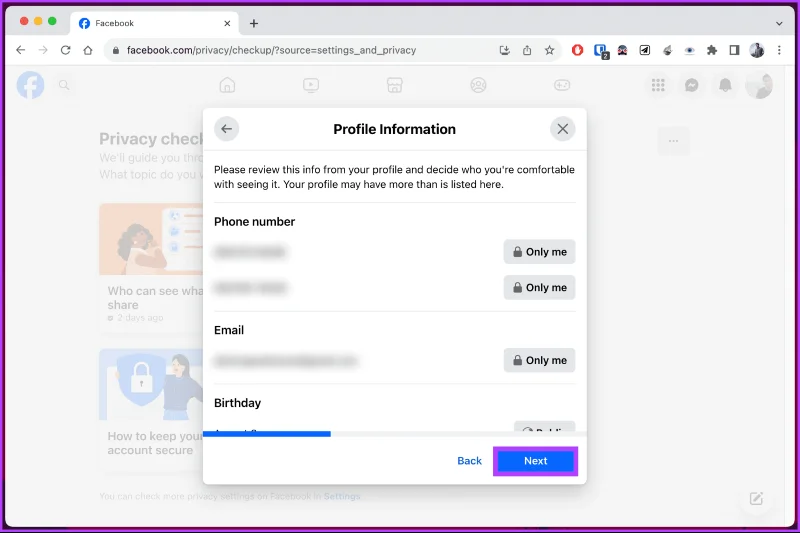
Task: Click the browser forward arrow
Action: tap(43, 50)
